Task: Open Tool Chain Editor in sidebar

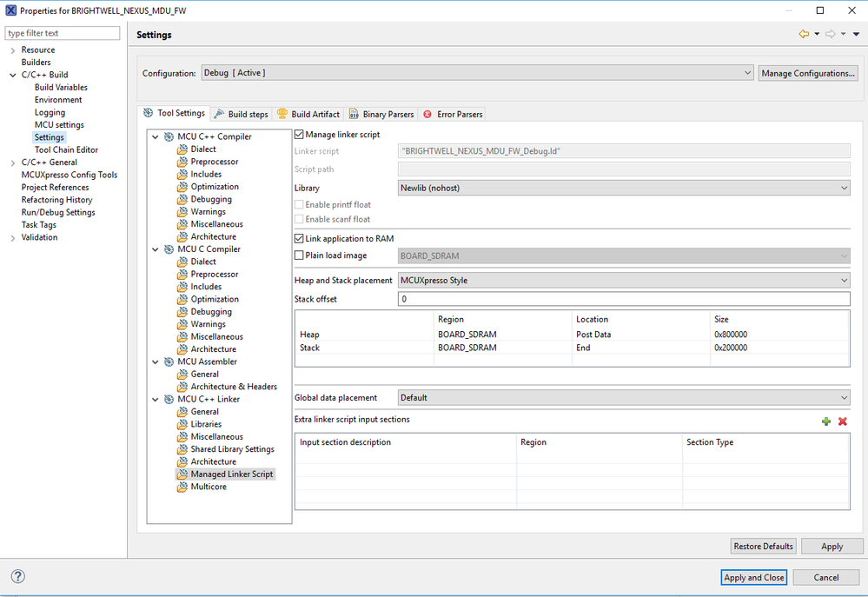Action: tap(66, 149)
